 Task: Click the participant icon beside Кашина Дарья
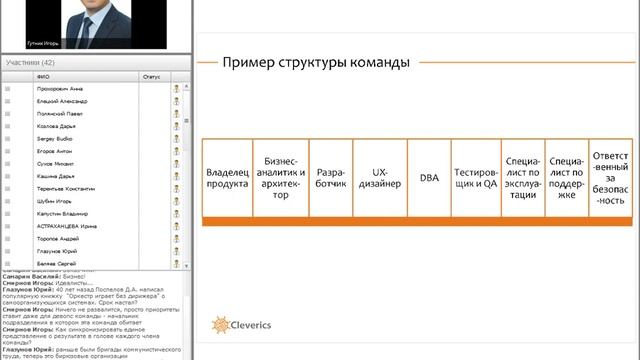(x=176, y=176)
